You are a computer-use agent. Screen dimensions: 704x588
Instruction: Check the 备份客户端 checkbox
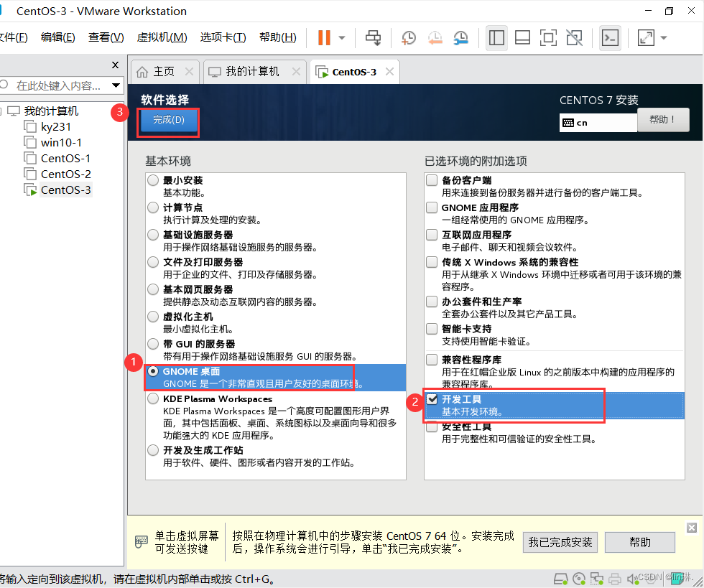(432, 180)
